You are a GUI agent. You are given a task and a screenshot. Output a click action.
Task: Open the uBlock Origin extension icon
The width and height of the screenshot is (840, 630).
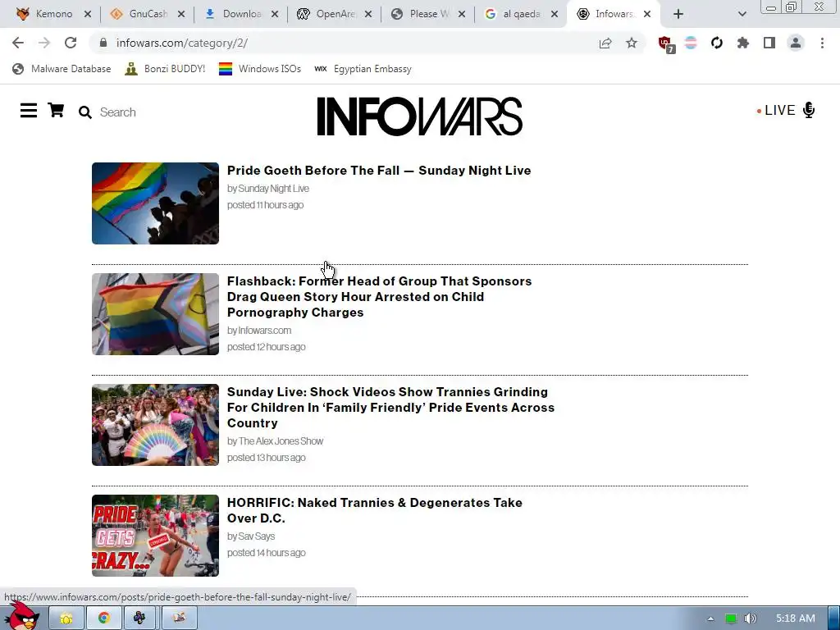(x=666, y=44)
